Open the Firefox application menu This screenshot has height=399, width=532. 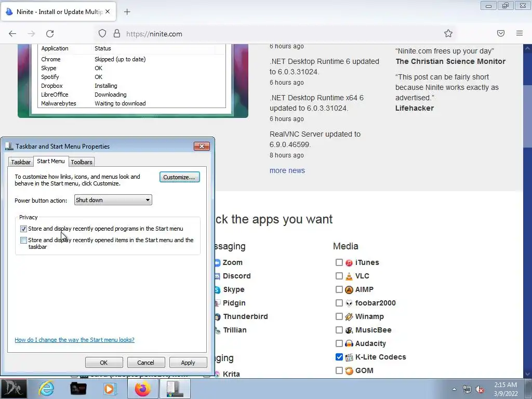tap(520, 33)
